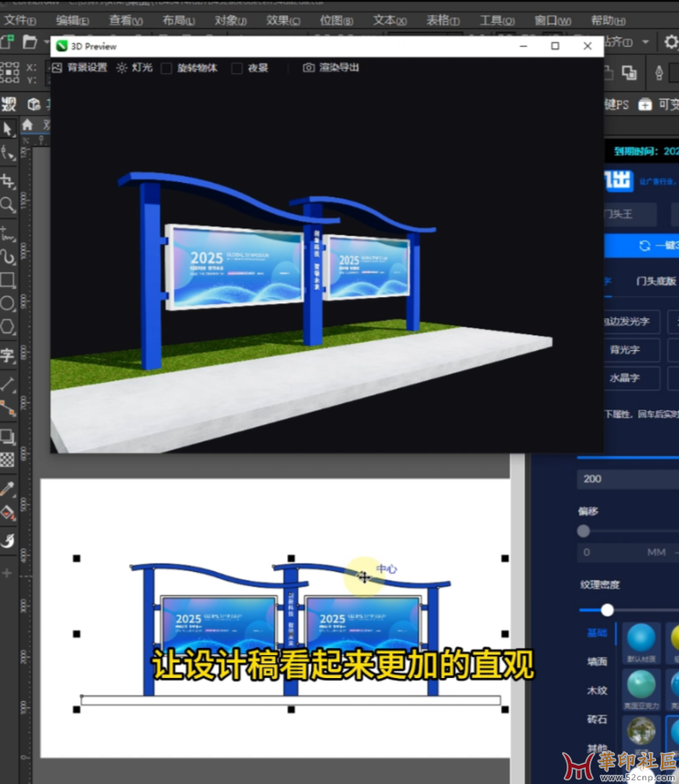The width and height of the screenshot is (679, 784).
Task: Choose the teal acrylic sphere material
Action: [x=641, y=684]
